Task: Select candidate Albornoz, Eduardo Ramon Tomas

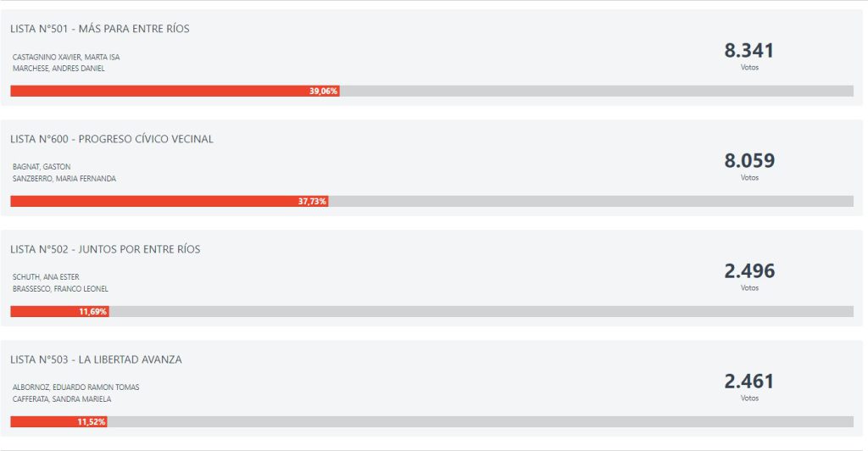Action: [x=75, y=387]
